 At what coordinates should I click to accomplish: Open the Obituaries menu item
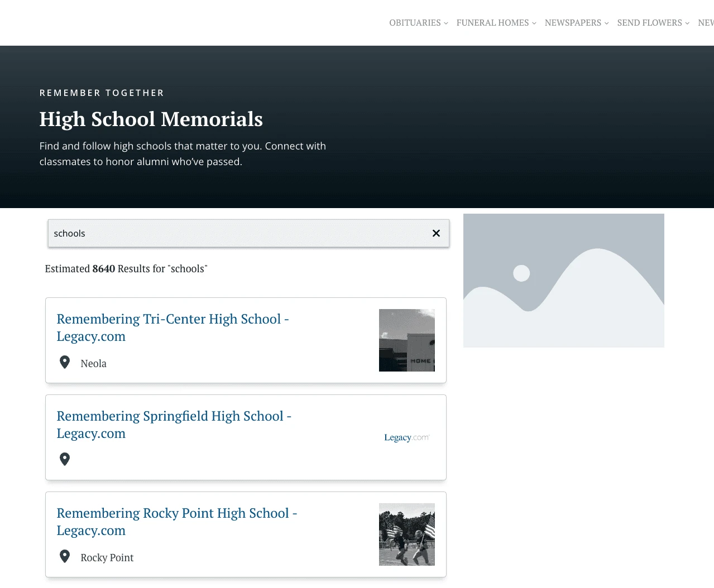[415, 23]
